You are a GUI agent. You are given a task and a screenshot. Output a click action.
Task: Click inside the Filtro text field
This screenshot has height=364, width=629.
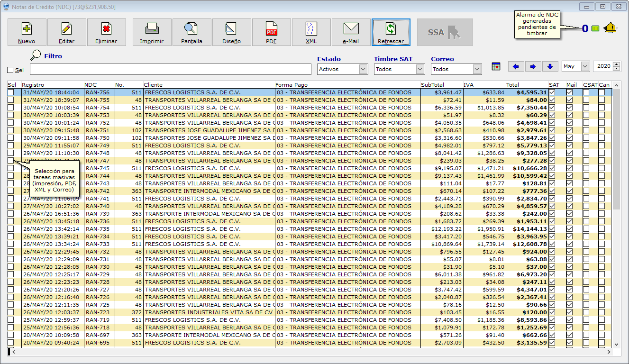(171, 70)
